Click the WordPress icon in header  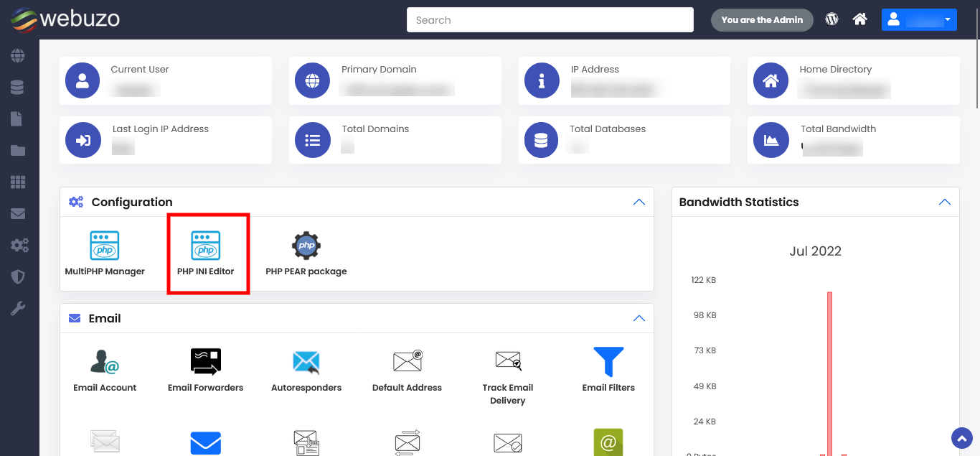coord(831,19)
